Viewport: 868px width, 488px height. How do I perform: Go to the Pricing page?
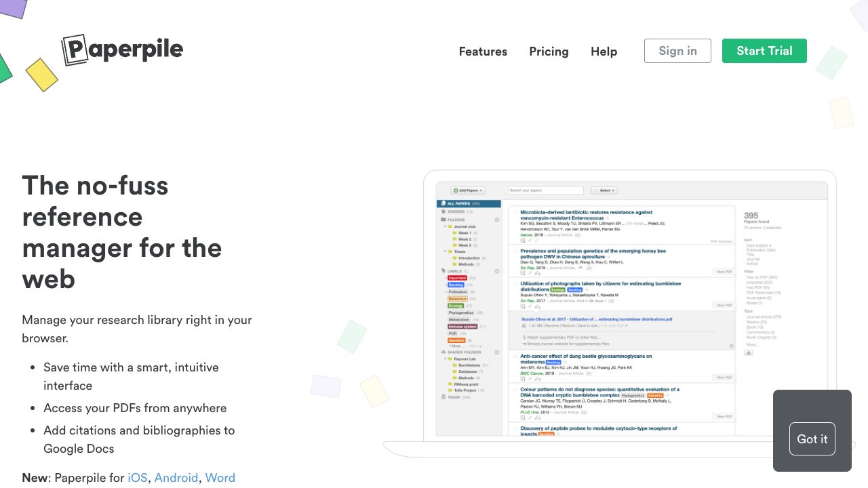point(549,52)
